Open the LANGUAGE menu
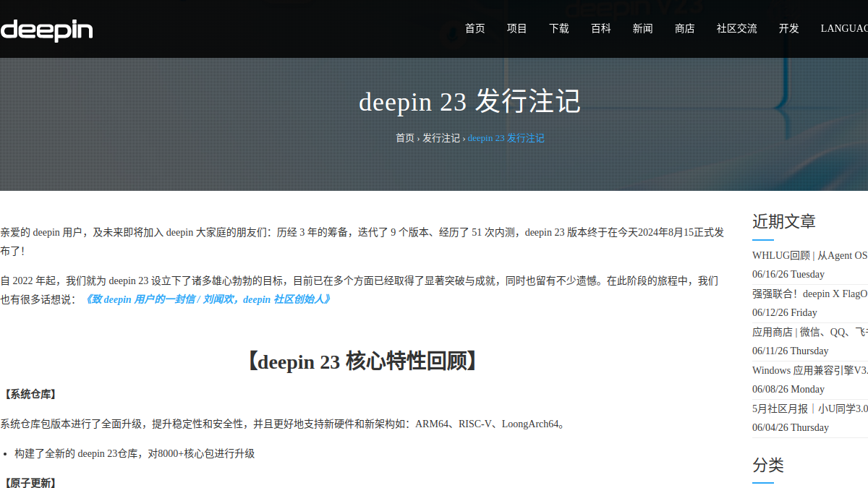This screenshot has width=868, height=488. tap(844, 29)
